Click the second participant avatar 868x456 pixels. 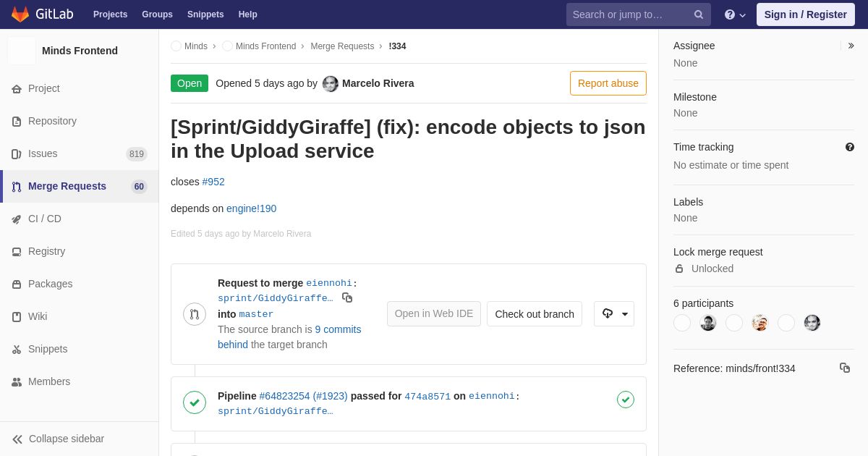click(708, 323)
